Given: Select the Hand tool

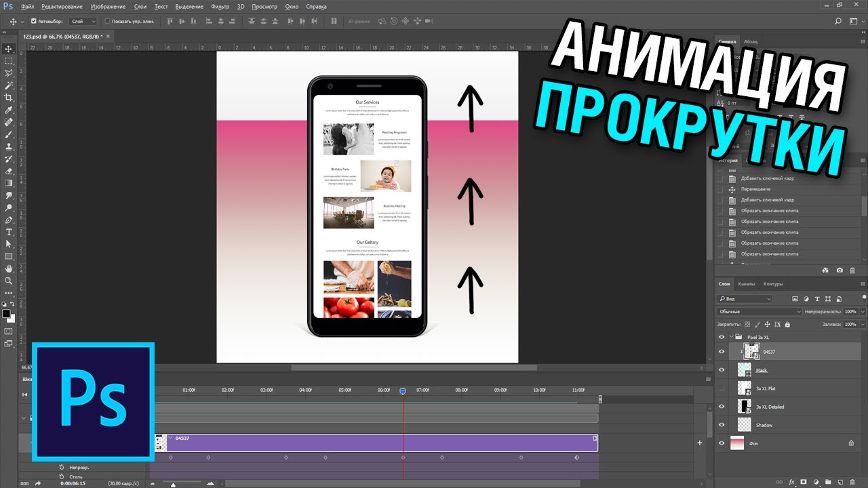Looking at the screenshot, I should pyautogui.click(x=9, y=268).
